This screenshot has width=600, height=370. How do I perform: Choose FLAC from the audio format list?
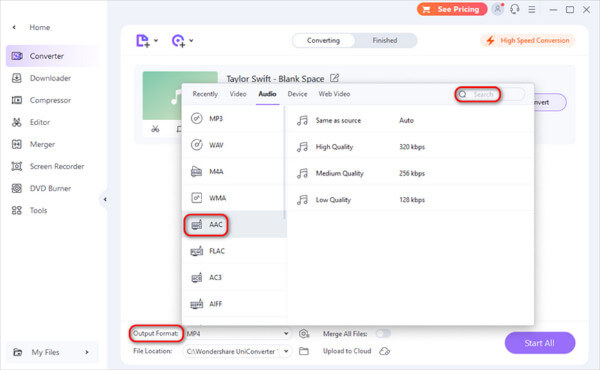(x=235, y=251)
